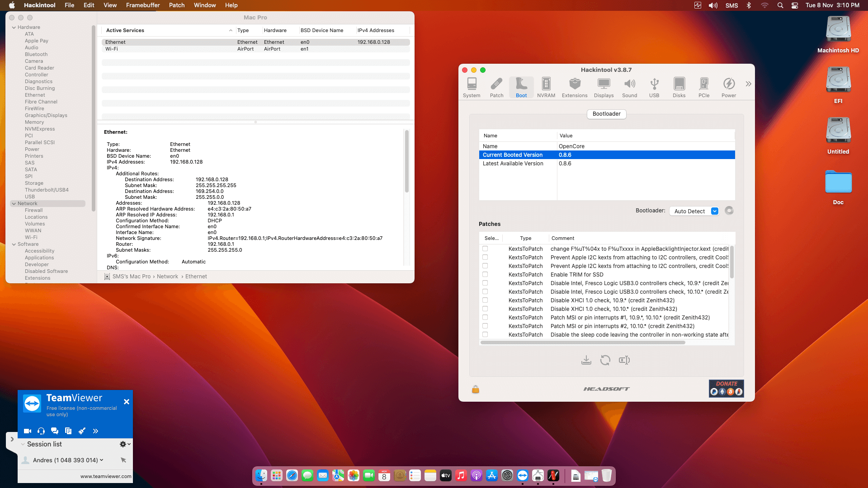
Task: Tick the Disable XHCI 1.0 check 10.10.* checkbox
Action: [485, 309]
